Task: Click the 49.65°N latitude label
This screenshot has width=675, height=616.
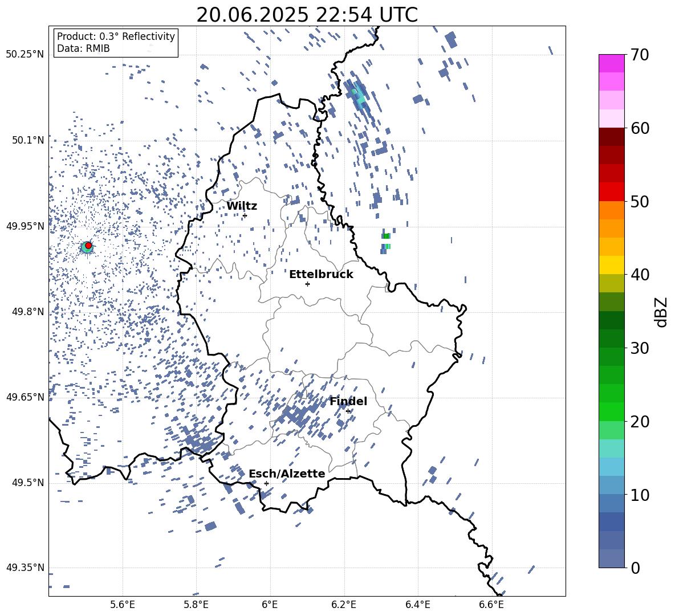Action: [x=25, y=397]
